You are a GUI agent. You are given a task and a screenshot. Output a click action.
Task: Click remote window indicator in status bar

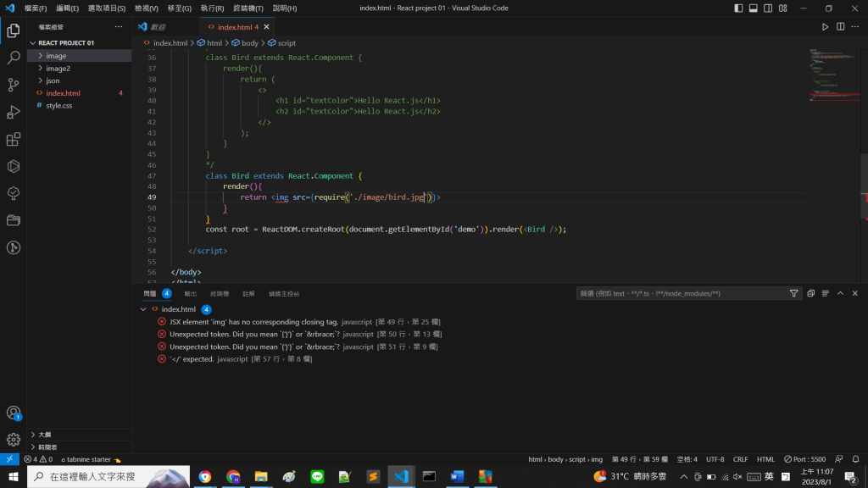coord(9,459)
